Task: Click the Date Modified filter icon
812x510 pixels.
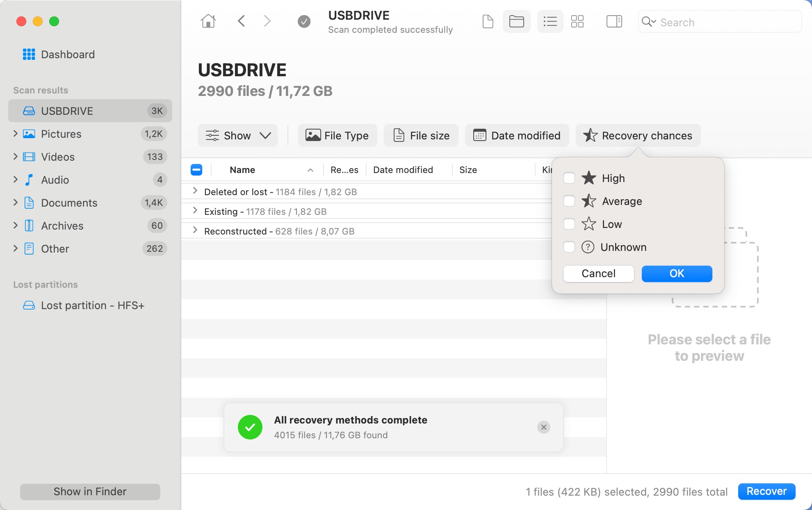Action: (x=479, y=135)
